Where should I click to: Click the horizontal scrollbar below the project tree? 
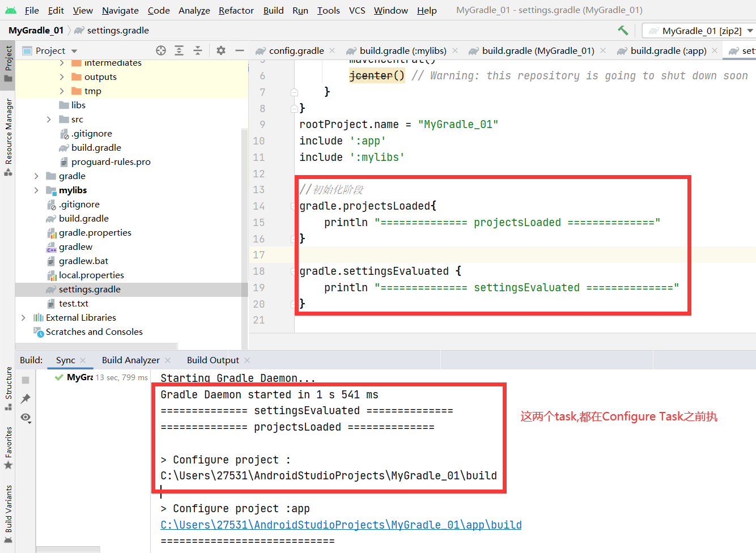[x=96, y=345]
